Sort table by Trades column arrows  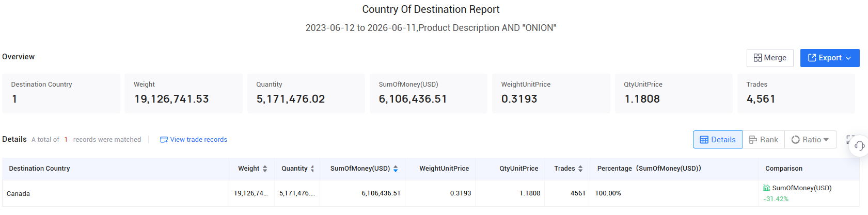click(x=580, y=169)
